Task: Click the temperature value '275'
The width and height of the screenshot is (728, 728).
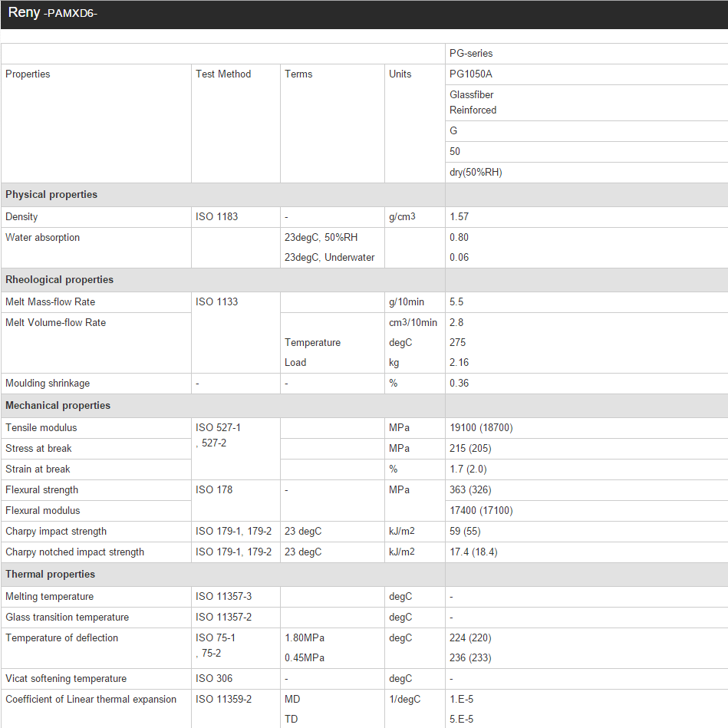Action: tap(457, 342)
